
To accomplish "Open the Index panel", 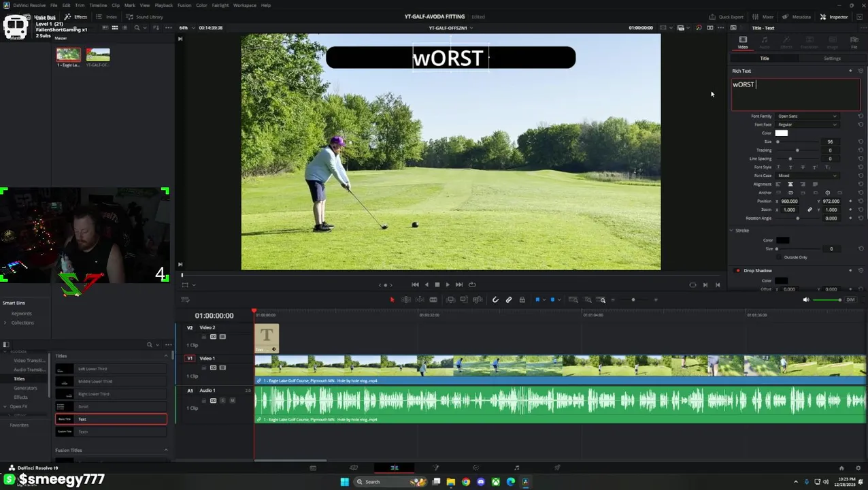I will pyautogui.click(x=107, y=17).
